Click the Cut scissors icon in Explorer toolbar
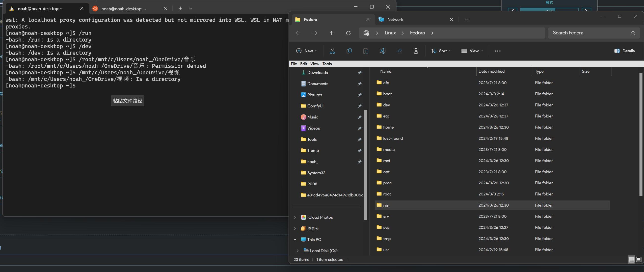This screenshot has height=272, width=644. click(332, 51)
